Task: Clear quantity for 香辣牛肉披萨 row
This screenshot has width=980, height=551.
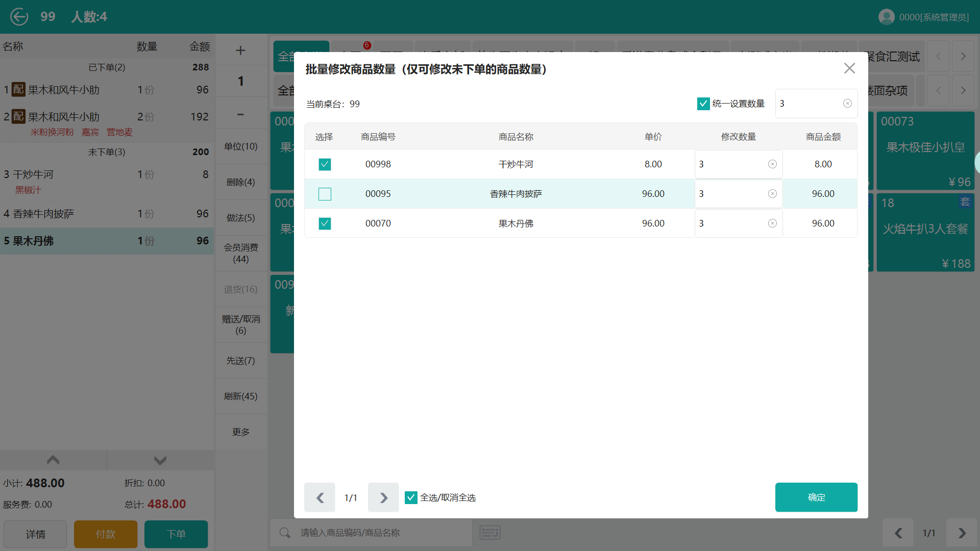Action: (x=772, y=194)
